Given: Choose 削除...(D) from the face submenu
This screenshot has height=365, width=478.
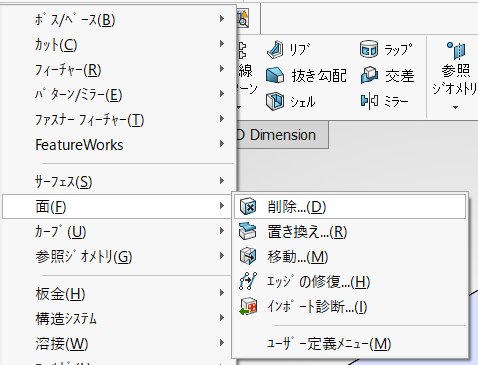Looking at the screenshot, I should [350, 207].
